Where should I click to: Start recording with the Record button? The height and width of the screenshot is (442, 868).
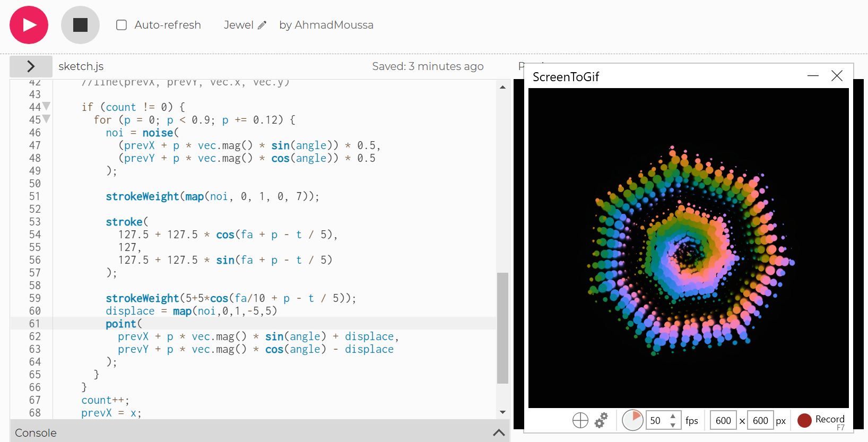[x=821, y=420]
